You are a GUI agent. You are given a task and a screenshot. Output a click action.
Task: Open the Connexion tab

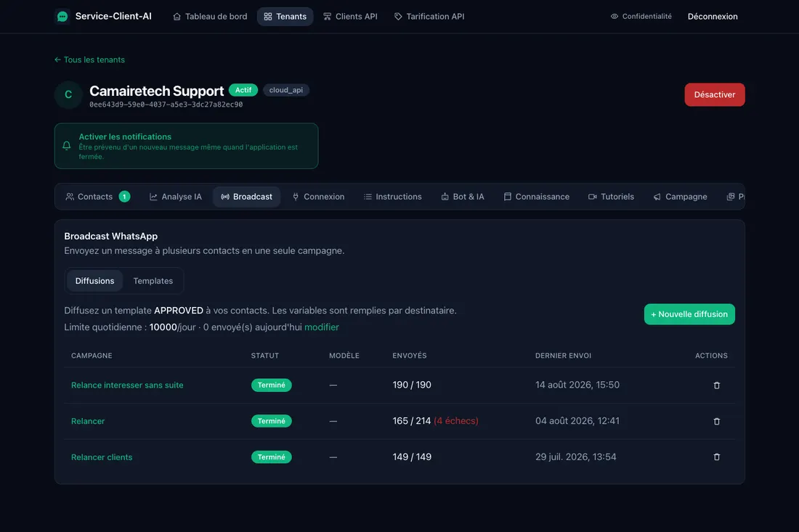click(x=318, y=197)
